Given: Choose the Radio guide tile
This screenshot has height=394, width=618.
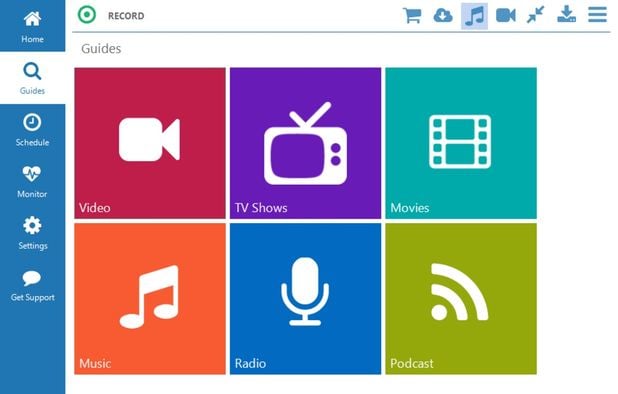Looking at the screenshot, I should [x=305, y=299].
